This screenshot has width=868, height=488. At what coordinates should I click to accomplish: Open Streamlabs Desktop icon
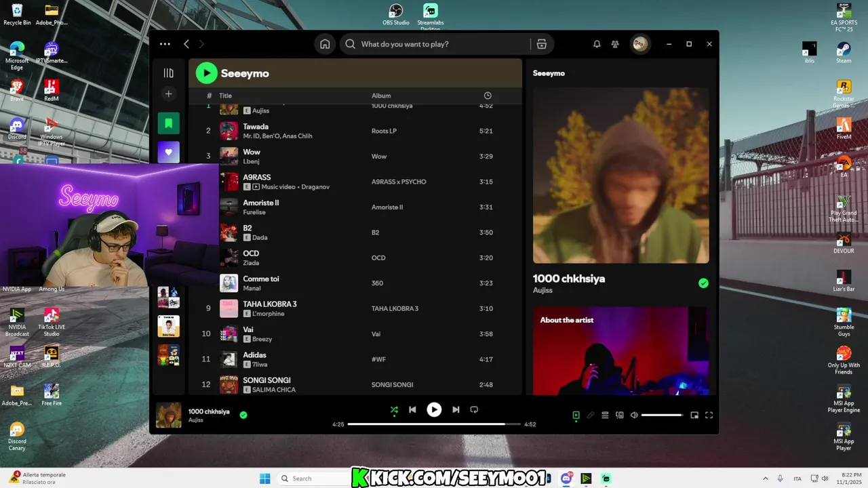[x=431, y=17]
